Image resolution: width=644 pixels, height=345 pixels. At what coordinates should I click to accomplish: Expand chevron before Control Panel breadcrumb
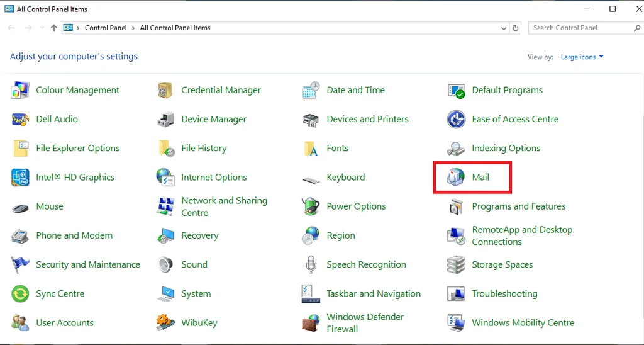(79, 28)
